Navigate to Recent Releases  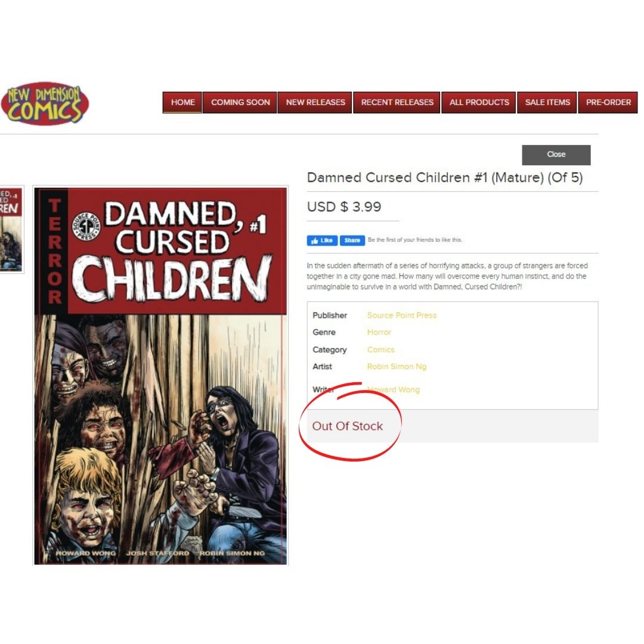[397, 103]
